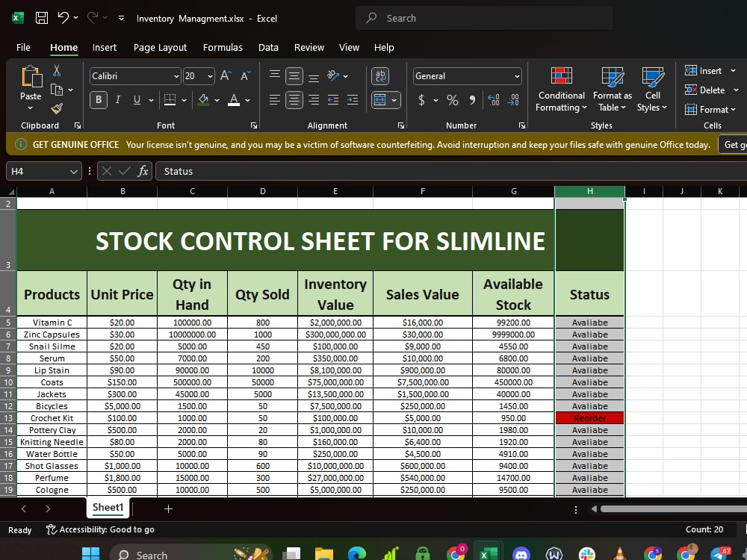Switch to the Formulas tab
Image resolution: width=747 pixels, height=560 pixels.
tap(223, 47)
